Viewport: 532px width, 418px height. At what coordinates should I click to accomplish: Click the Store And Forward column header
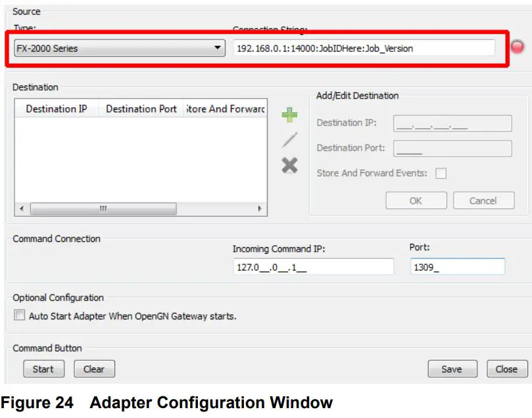point(226,109)
